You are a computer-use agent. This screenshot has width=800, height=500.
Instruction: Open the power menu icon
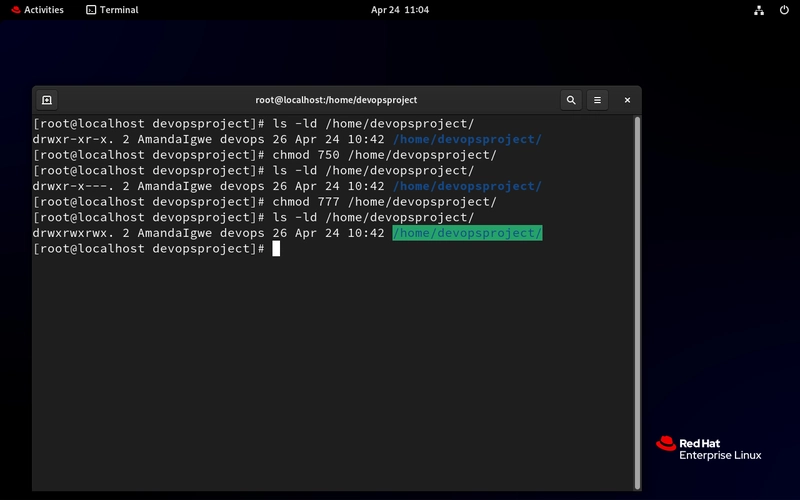784,10
